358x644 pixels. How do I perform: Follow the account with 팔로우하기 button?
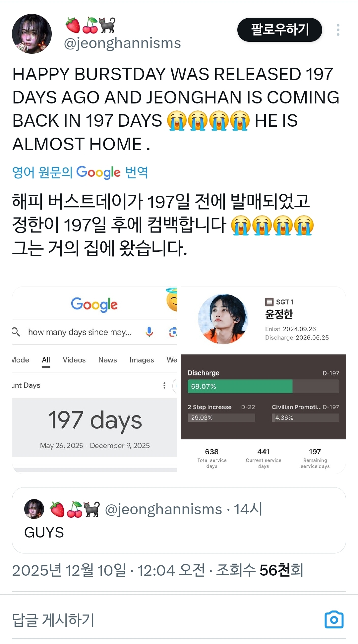(x=280, y=30)
